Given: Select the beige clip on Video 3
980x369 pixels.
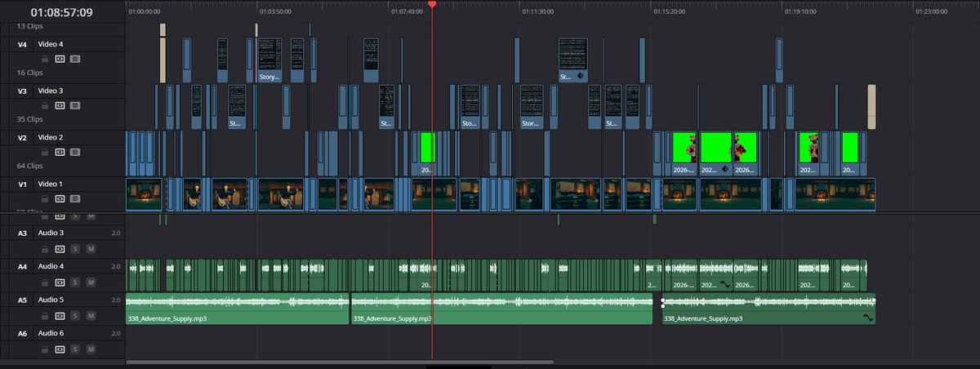Looking at the screenshot, I should (x=871, y=107).
